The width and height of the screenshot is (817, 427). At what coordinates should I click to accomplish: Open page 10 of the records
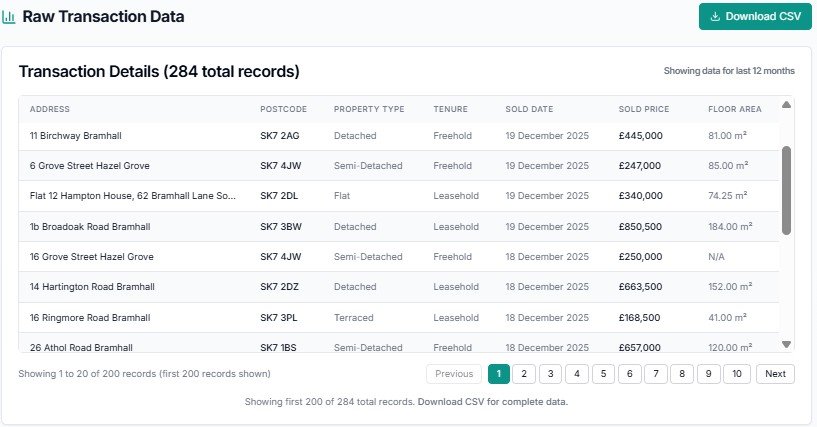[736, 374]
